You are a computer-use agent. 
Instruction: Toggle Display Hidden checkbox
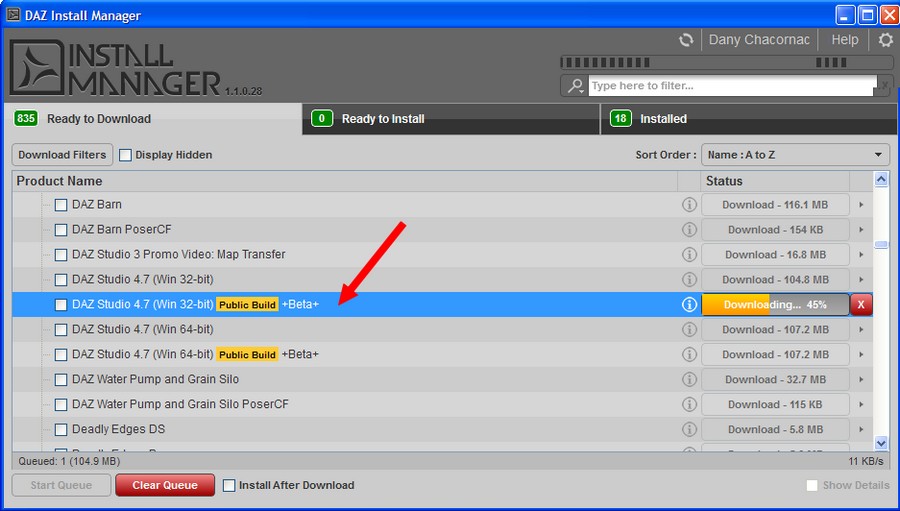[x=125, y=155]
